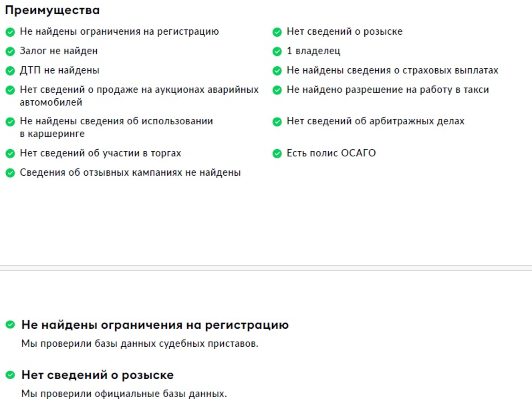Click the checkmark beside 'Не найдено разрешение на работу в такси'
Viewport: 532px width, 399px height.
277,90
